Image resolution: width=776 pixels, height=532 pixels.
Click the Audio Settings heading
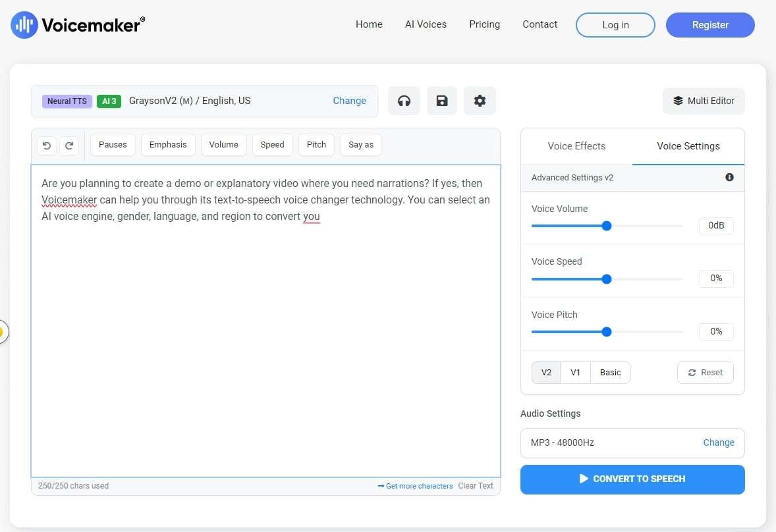tap(550, 414)
